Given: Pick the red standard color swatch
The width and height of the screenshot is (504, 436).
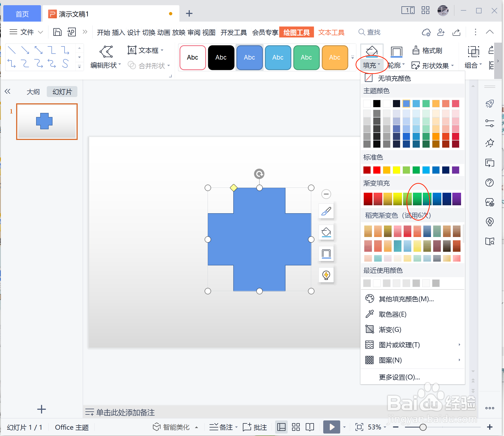Looking at the screenshot, I should click(377, 170).
